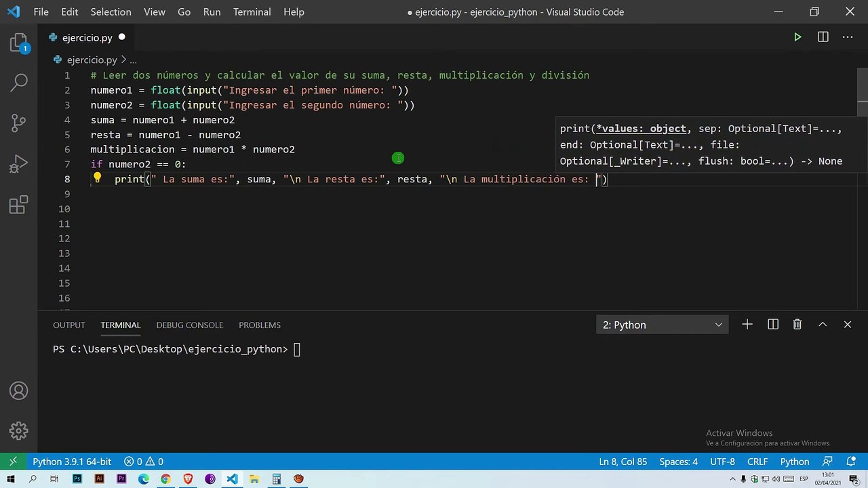The image size is (868, 488).
Task: Open the Search view in activity bar
Action: pos(19,83)
